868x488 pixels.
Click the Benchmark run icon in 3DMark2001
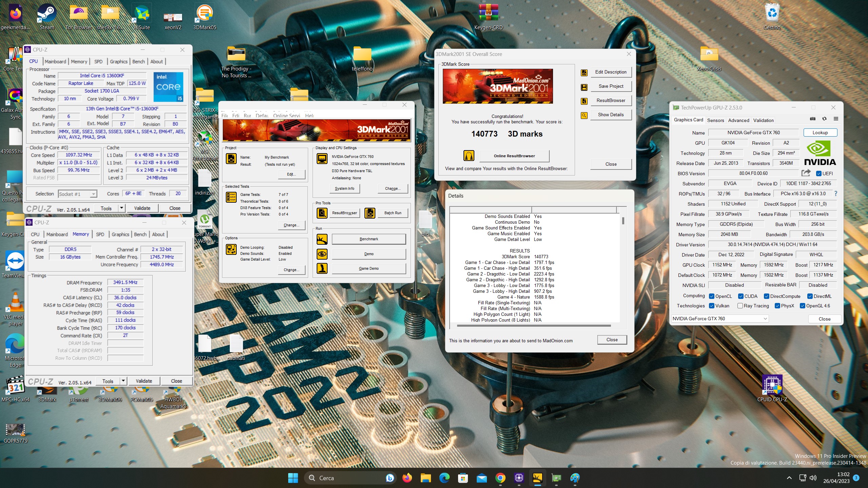coord(322,239)
